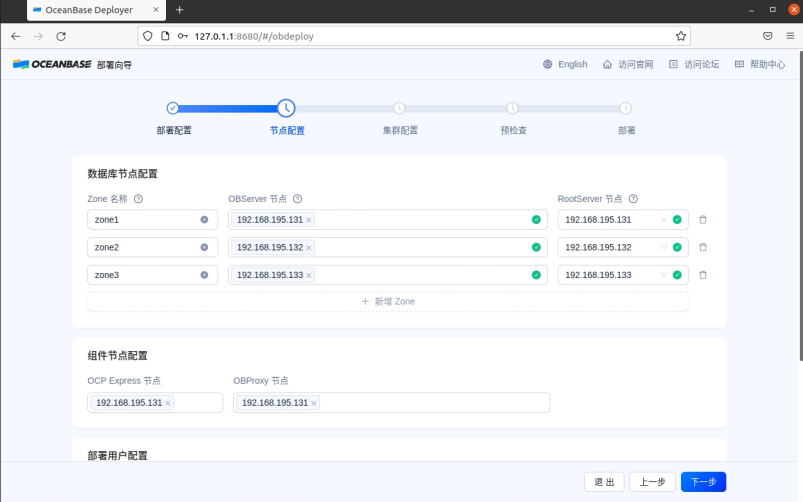Focus the OBProxy 节点 input field
The width and height of the screenshot is (803, 502).
click(391, 403)
